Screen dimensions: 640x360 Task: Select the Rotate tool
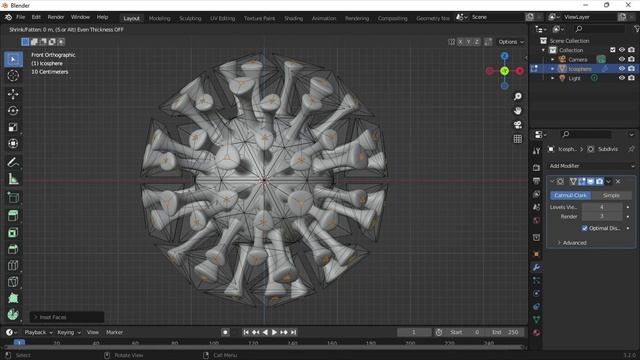13,111
